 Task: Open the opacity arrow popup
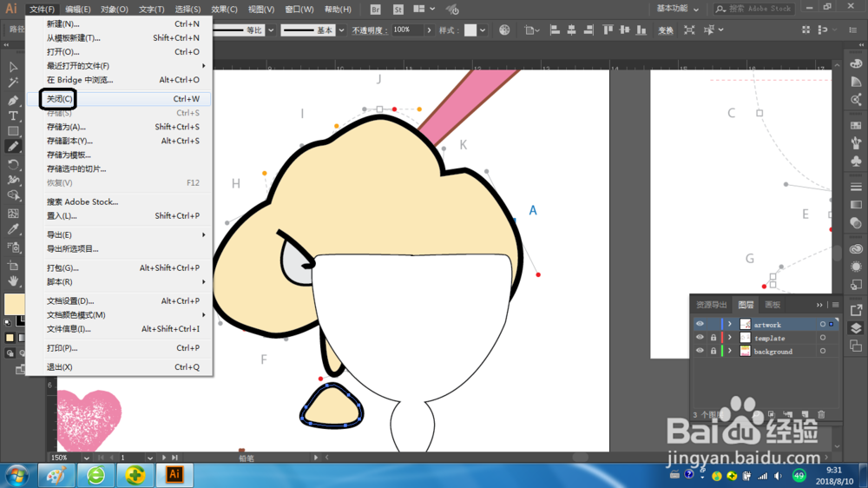(x=429, y=30)
